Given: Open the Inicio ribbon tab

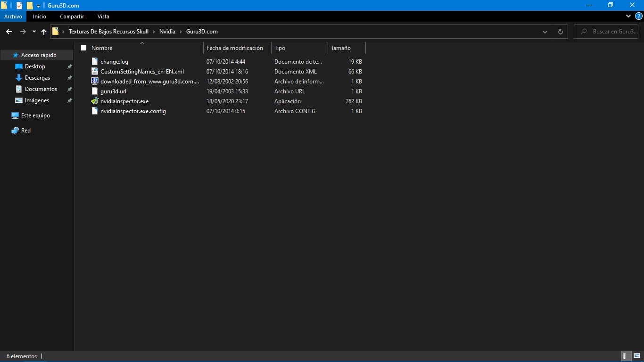Looking at the screenshot, I should click(40, 16).
